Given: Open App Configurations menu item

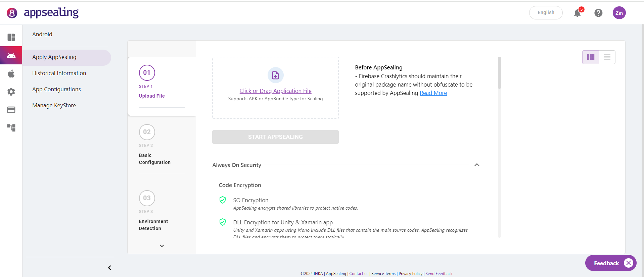Looking at the screenshot, I should point(56,89).
